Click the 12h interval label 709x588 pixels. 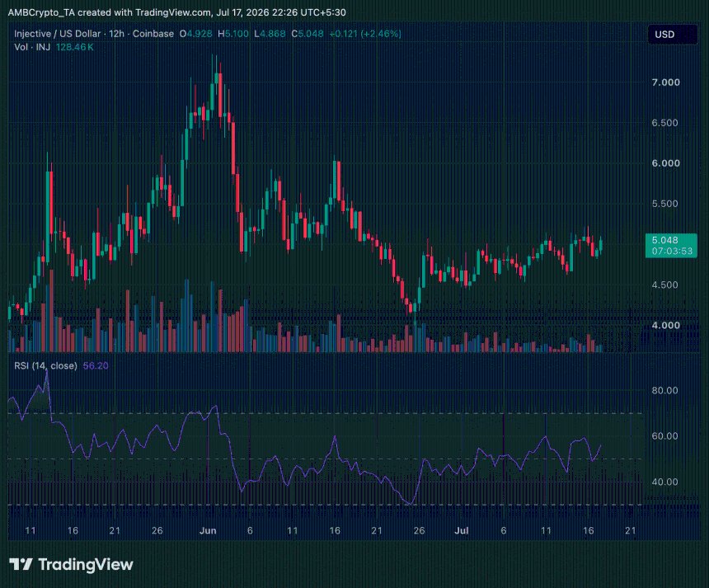pyautogui.click(x=117, y=34)
